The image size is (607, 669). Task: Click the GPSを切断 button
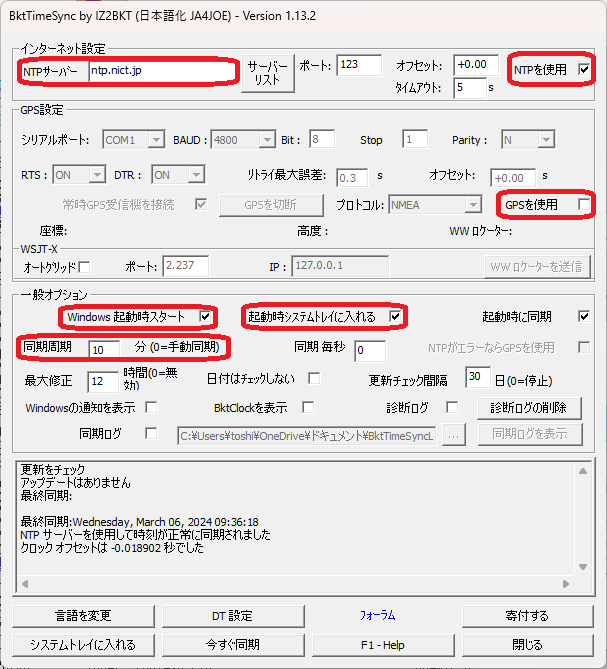tap(271, 205)
